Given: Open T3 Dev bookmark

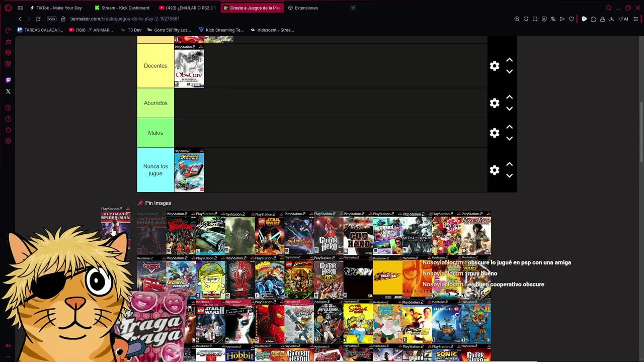Looking at the screenshot, I should 132,30.
